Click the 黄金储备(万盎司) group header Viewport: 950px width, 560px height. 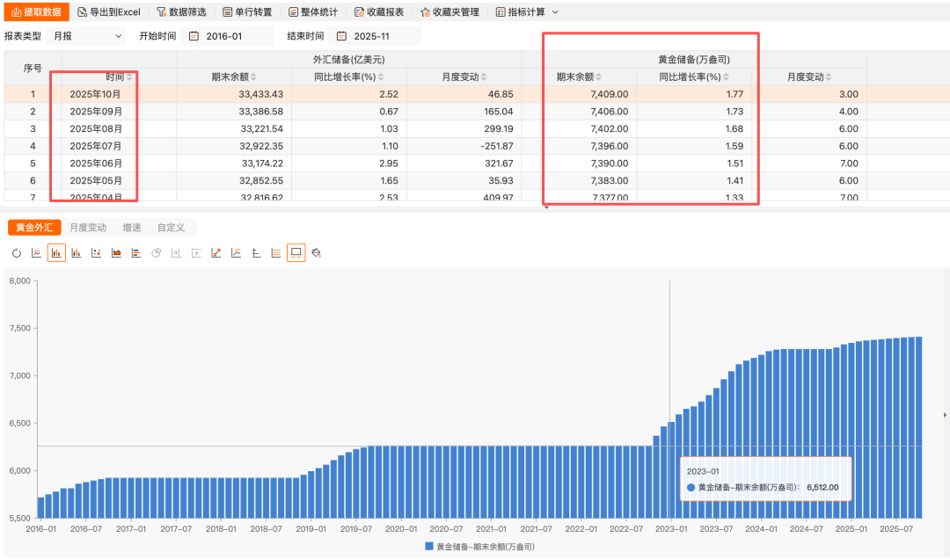pos(694,59)
